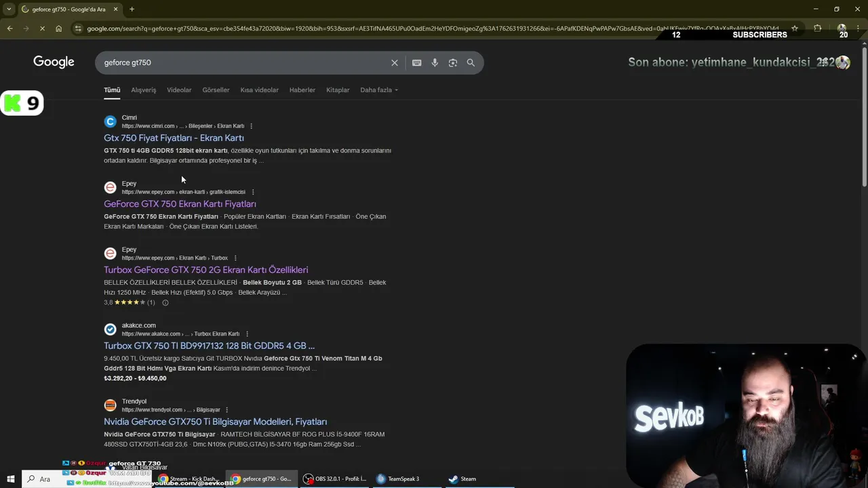Screen dimensions: 868x488
Task: Open the tab search dropdown arrow
Action: coord(9,9)
